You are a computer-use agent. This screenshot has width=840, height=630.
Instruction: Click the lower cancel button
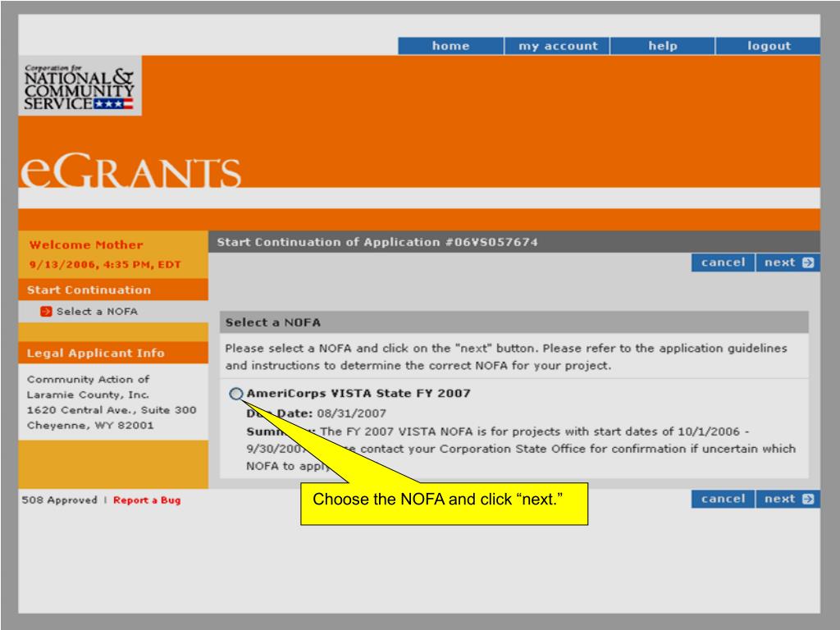pos(724,499)
